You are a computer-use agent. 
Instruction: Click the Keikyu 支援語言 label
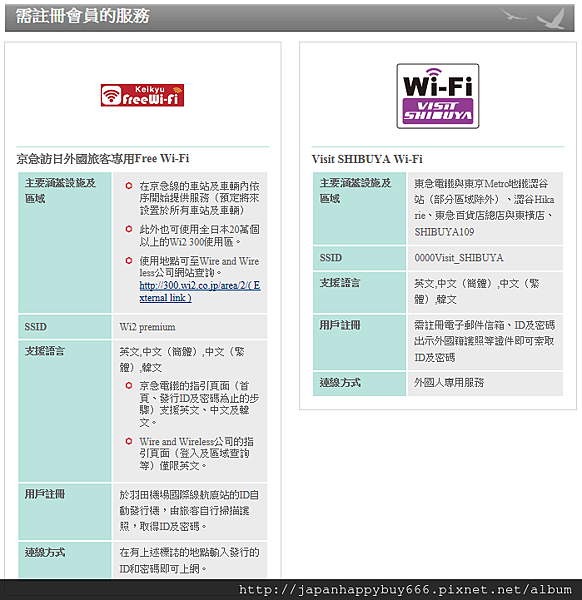45,351
